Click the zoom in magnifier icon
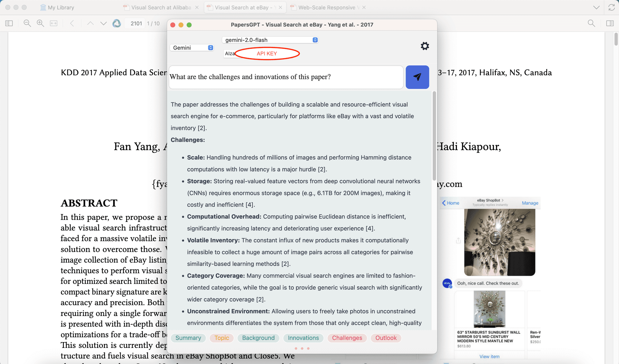The height and width of the screenshot is (364, 619). (40, 23)
